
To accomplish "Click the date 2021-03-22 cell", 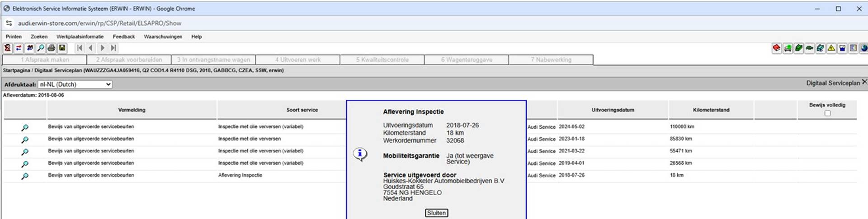I will (x=571, y=151).
